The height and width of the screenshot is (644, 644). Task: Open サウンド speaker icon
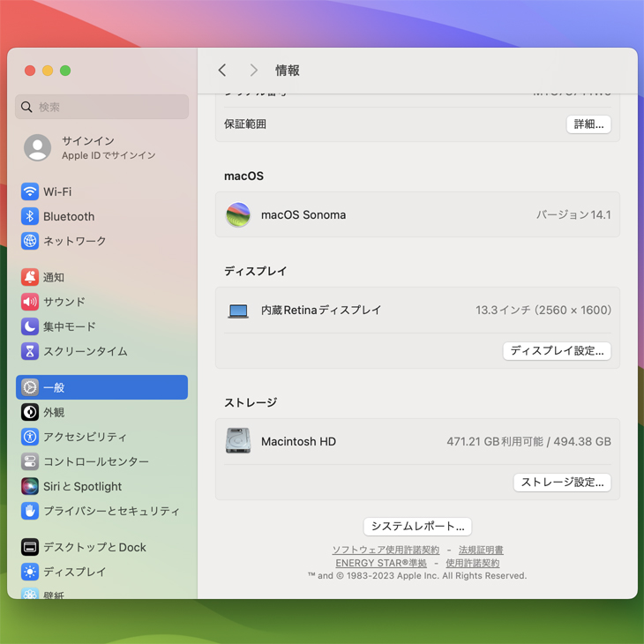tap(30, 302)
